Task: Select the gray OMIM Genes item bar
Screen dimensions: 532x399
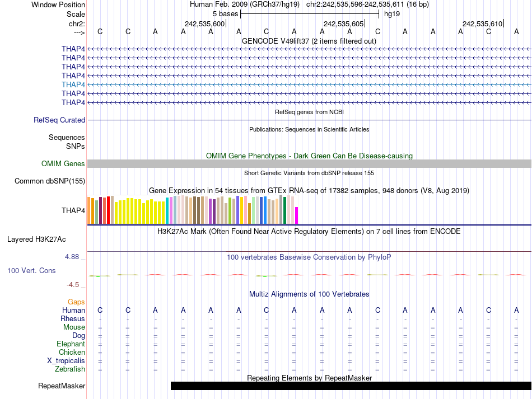Action: click(309, 163)
